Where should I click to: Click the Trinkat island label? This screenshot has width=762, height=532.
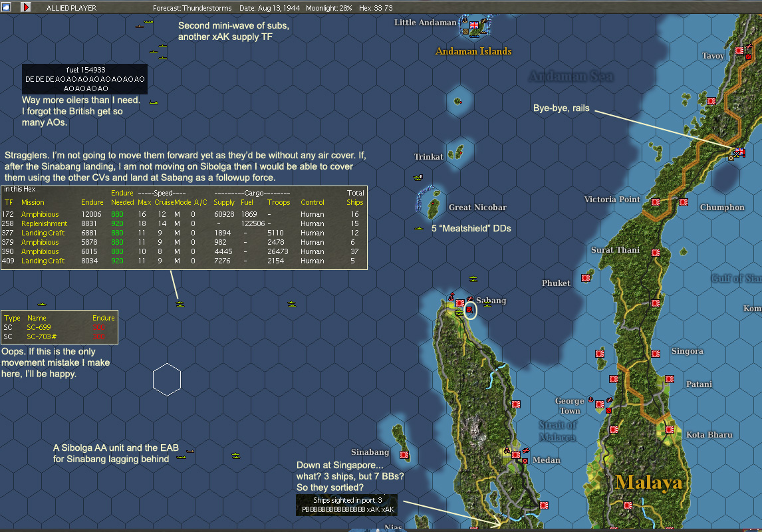(x=429, y=156)
